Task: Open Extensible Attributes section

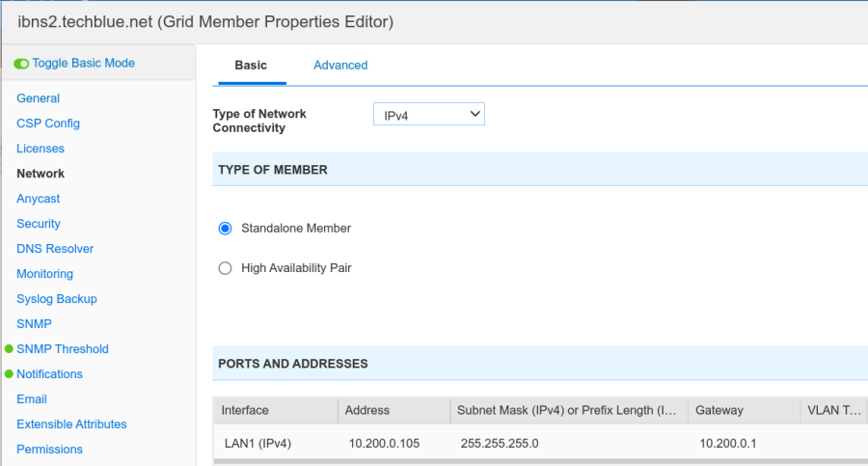Action: [x=71, y=425]
